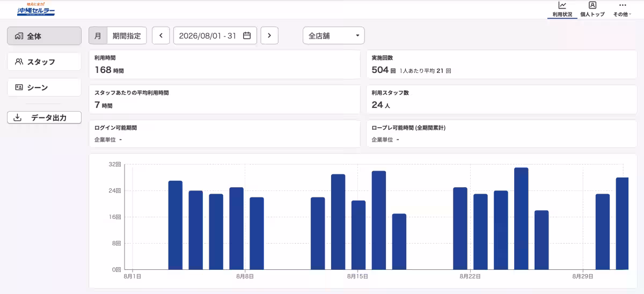Image resolution: width=644 pixels, height=294 pixels.
Task: Select 月 period mode
Action: click(x=98, y=35)
